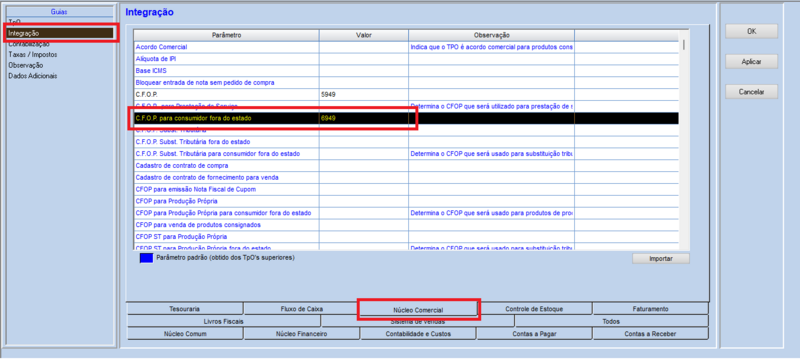This screenshot has height=364, width=800.
Task: Click the parameter table vertical scrollbar
Action: pos(683,139)
